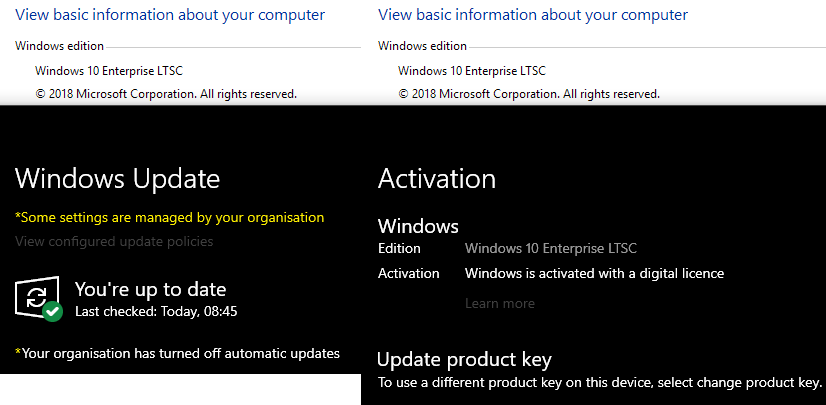Click the yellow "Some settings are managed" notice
The image size is (826, 405).
click(170, 217)
